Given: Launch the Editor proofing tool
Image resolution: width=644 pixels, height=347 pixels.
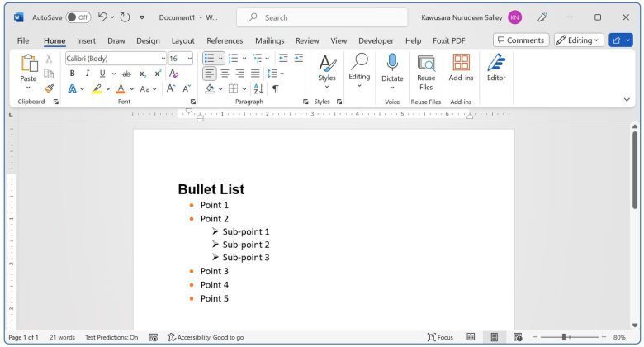Looking at the screenshot, I should coord(496,68).
